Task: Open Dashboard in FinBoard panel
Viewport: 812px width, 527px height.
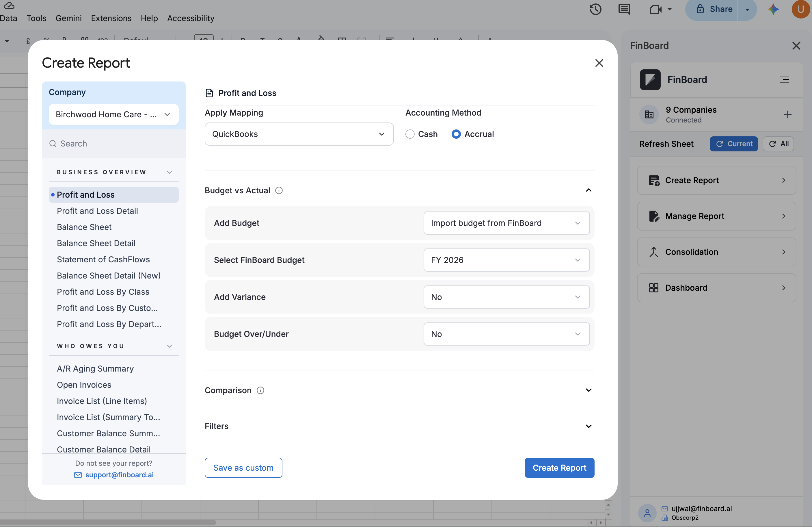Action: [716, 288]
